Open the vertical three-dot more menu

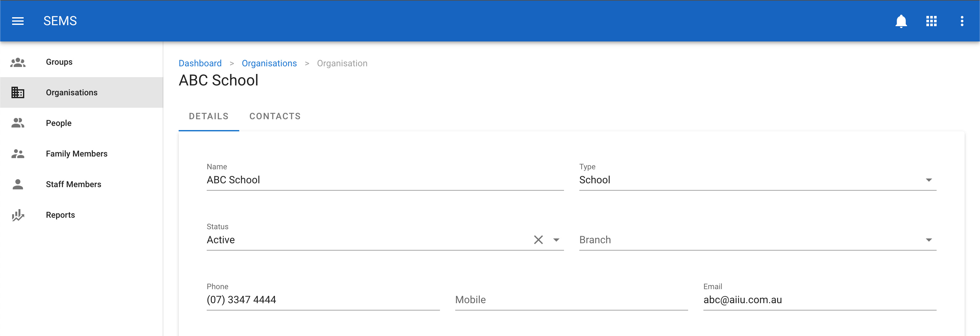962,21
